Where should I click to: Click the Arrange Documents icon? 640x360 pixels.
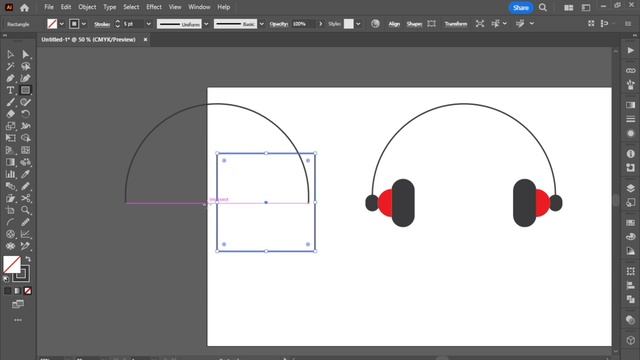coord(568,7)
